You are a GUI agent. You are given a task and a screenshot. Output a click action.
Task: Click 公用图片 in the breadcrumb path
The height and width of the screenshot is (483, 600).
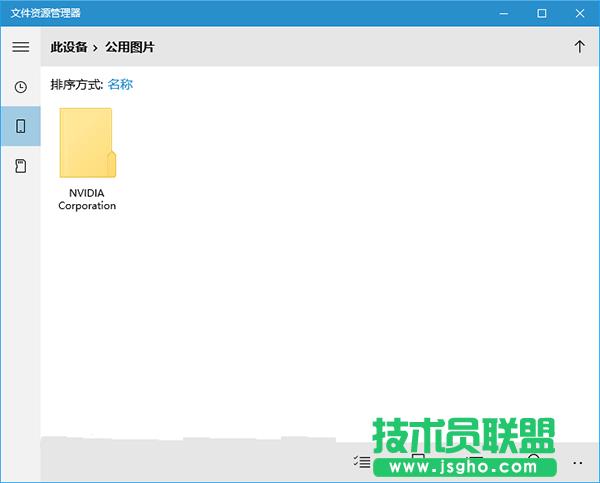tap(130, 47)
